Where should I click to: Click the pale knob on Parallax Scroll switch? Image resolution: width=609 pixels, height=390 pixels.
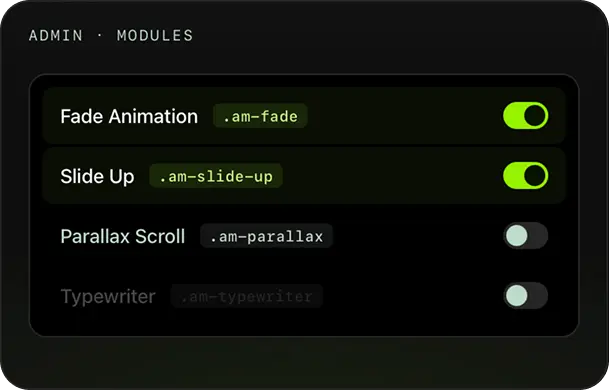(x=517, y=235)
